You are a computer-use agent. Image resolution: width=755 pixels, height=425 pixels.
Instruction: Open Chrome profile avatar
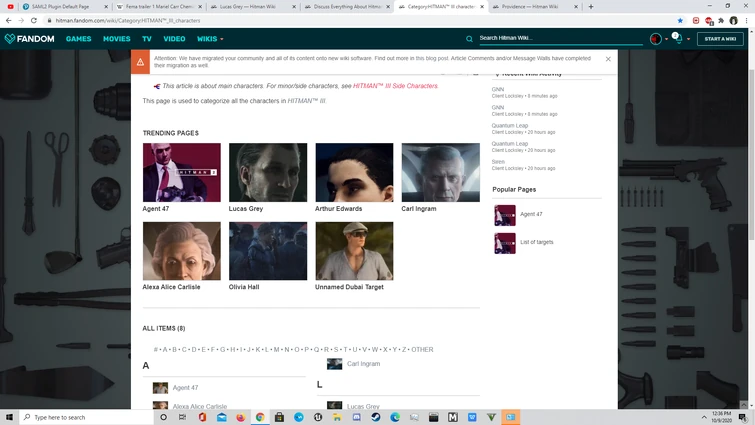coord(733,21)
